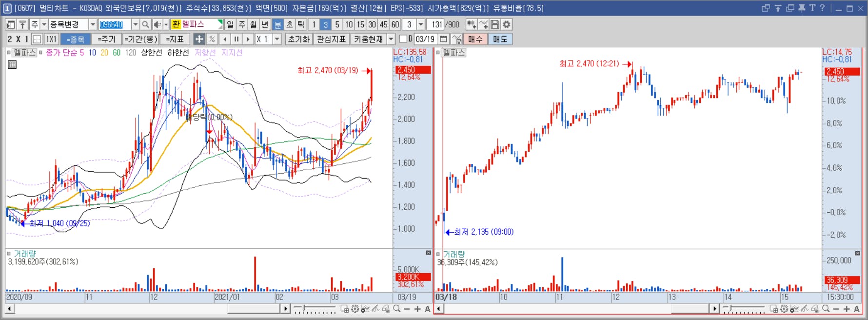Expand the stock code 096640 dropdown arrow
The width and height of the screenshot is (868, 320).
[136, 24]
